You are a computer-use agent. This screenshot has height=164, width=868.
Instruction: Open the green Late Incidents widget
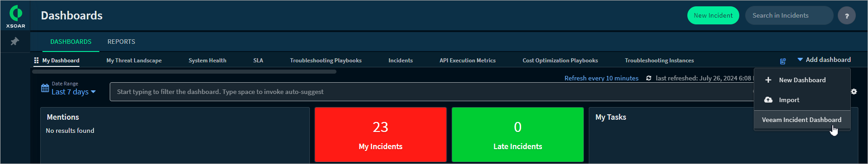pos(518,135)
